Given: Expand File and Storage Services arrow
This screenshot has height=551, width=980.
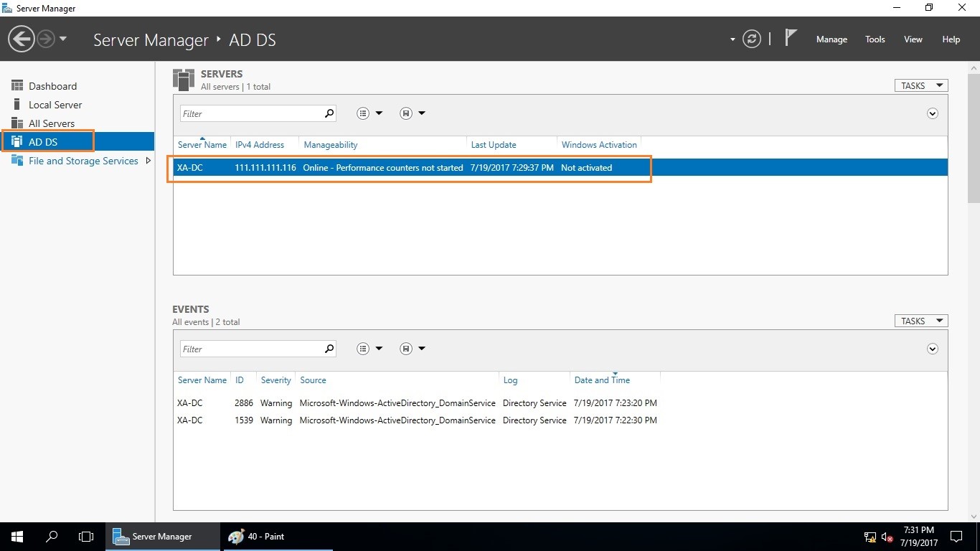Looking at the screenshot, I should (149, 161).
